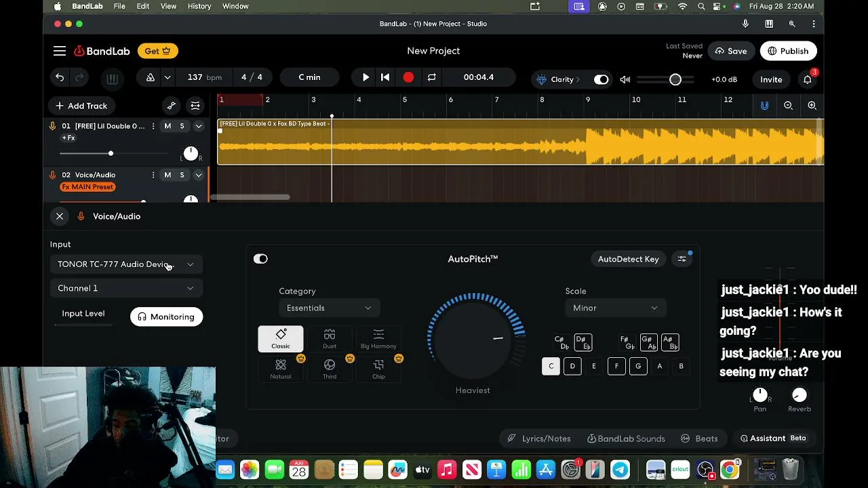Click track 01 volume slider handle

click(x=111, y=154)
